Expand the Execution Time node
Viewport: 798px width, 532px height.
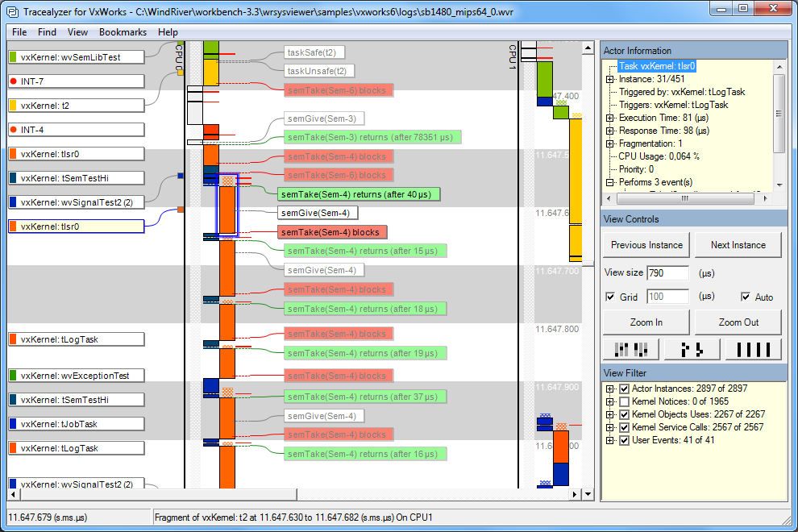610,118
